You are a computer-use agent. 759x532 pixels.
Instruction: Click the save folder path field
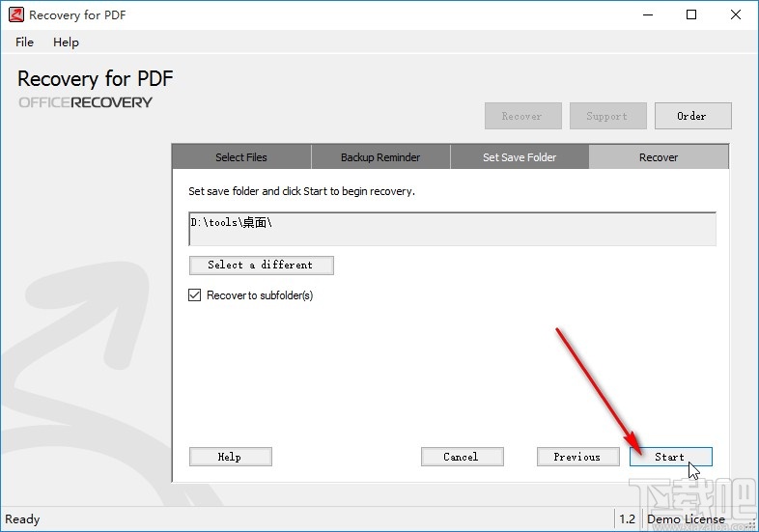tap(452, 229)
